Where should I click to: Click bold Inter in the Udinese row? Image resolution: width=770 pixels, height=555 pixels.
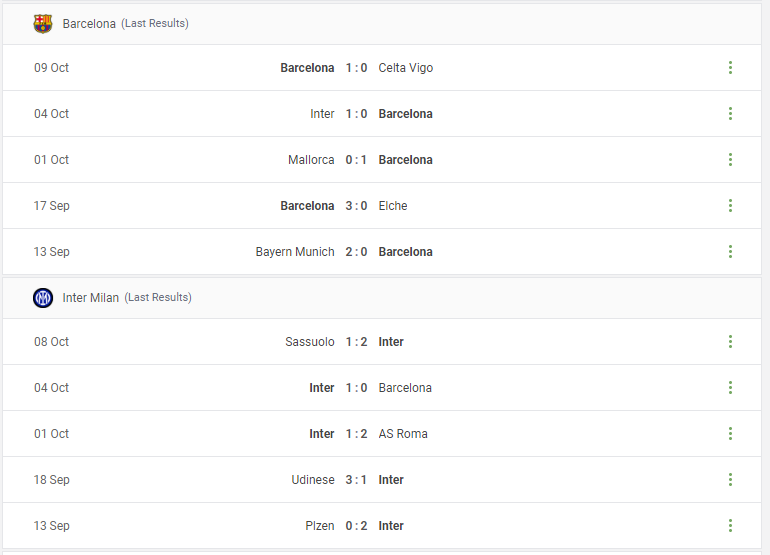click(391, 480)
